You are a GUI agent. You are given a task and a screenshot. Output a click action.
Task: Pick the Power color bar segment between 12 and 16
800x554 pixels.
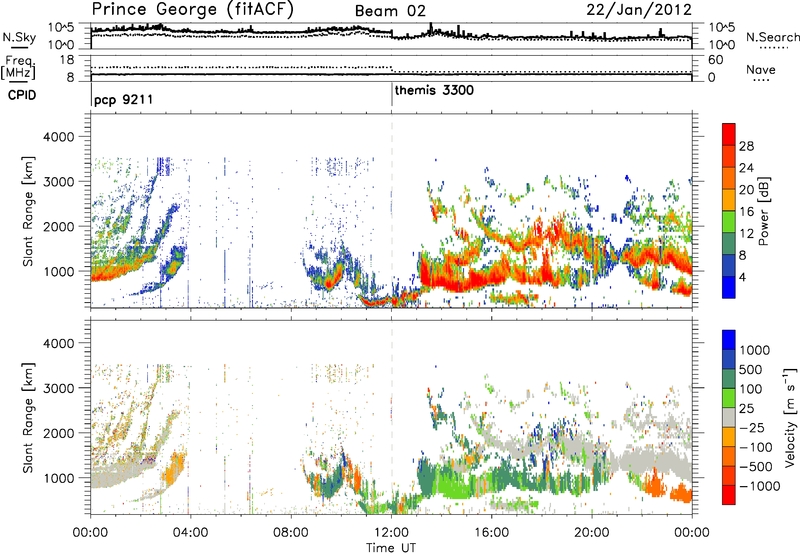[x=729, y=222]
